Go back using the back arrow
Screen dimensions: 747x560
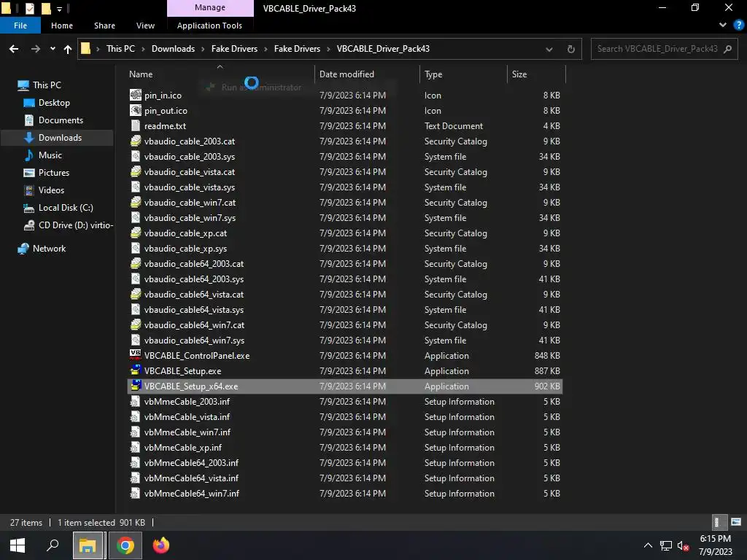tap(14, 49)
